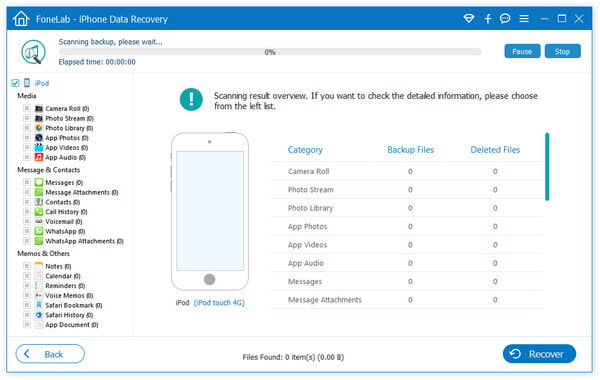Click the WhatsApp icon

(x=39, y=231)
